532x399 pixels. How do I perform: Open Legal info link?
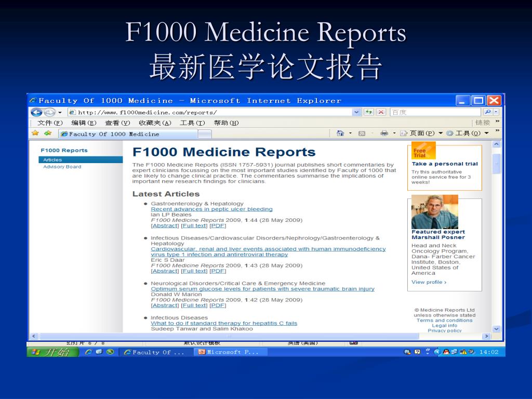[x=445, y=325]
